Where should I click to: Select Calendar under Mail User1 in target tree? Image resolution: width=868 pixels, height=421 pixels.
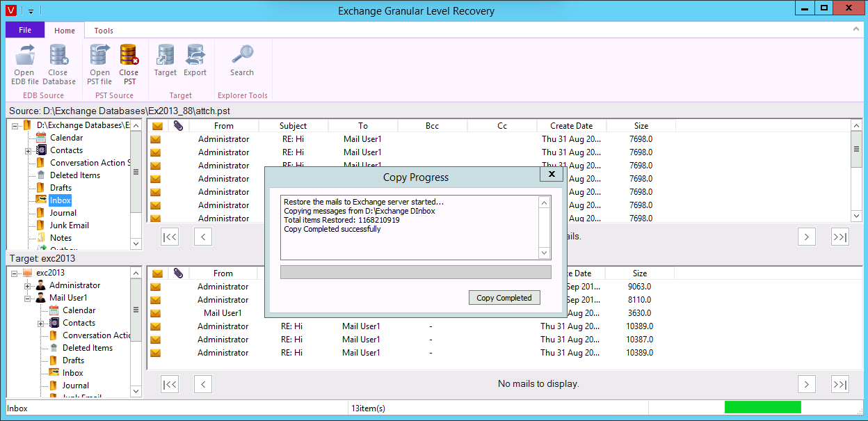tap(79, 310)
